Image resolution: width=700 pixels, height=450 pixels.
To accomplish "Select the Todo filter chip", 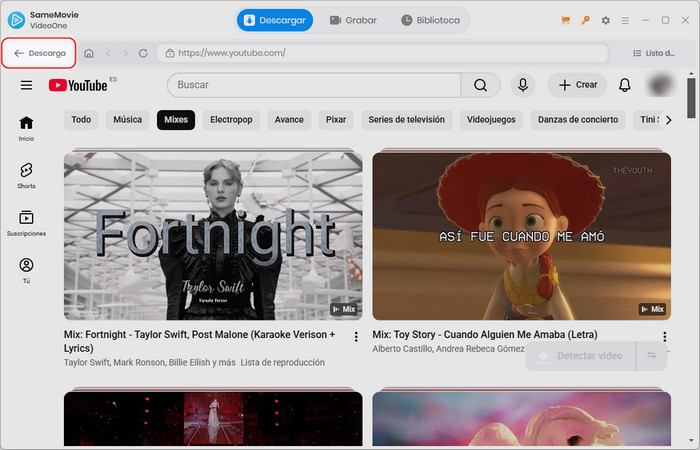I will click(x=81, y=120).
